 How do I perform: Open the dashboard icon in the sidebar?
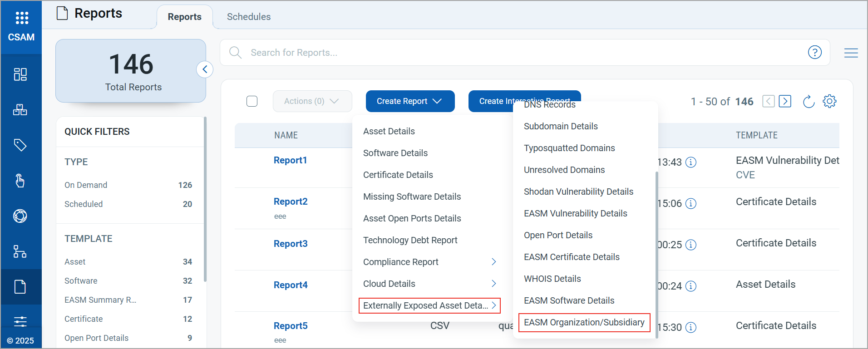tap(20, 74)
